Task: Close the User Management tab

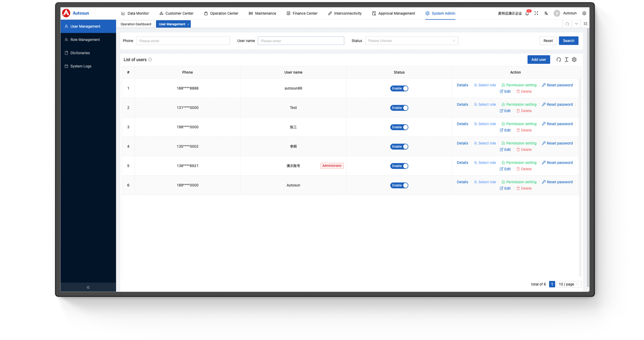Action: [x=188, y=24]
